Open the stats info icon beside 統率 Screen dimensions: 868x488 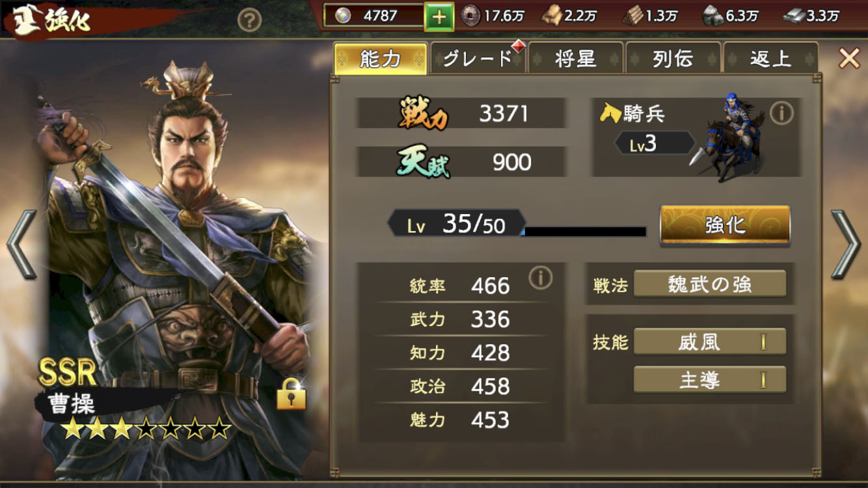point(540,278)
